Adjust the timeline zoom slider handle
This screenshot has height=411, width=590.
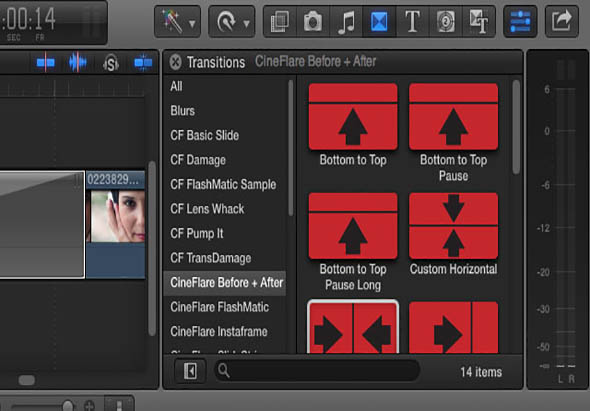pyautogui.click(x=68, y=406)
